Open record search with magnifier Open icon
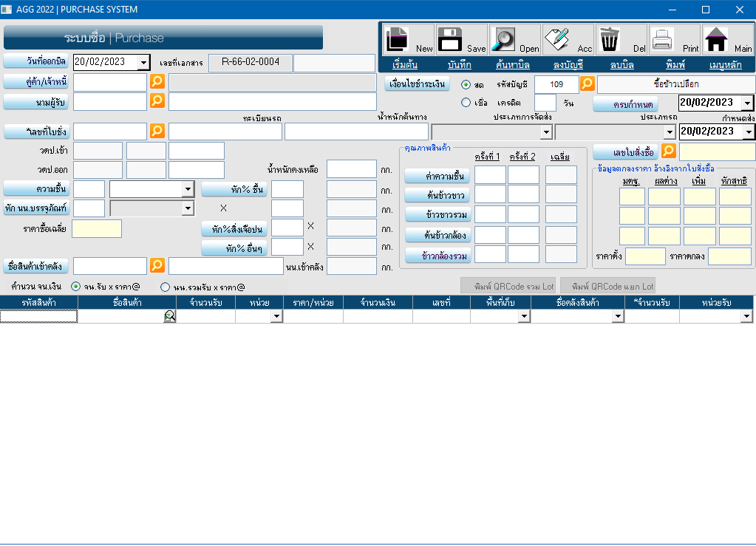 [x=504, y=39]
